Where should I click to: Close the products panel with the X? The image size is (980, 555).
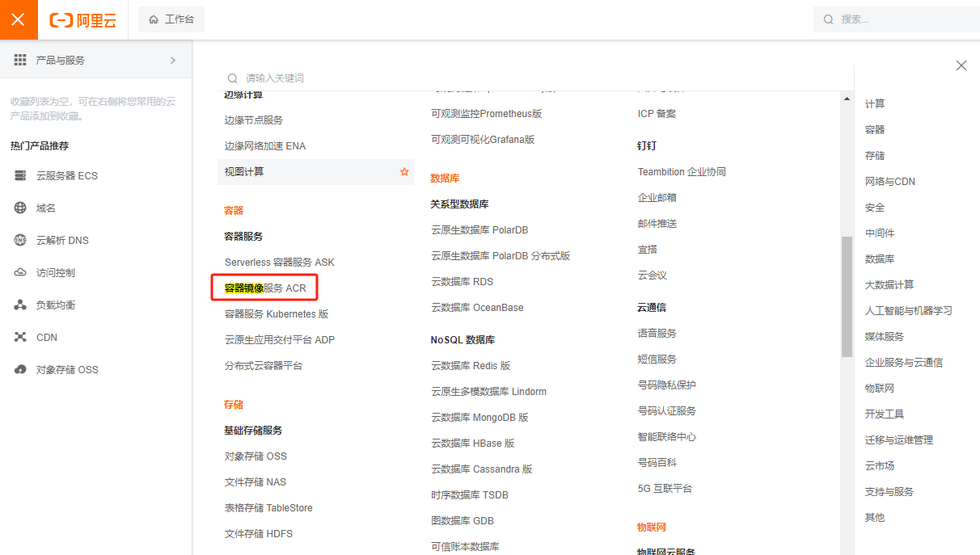pyautogui.click(x=961, y=65)
